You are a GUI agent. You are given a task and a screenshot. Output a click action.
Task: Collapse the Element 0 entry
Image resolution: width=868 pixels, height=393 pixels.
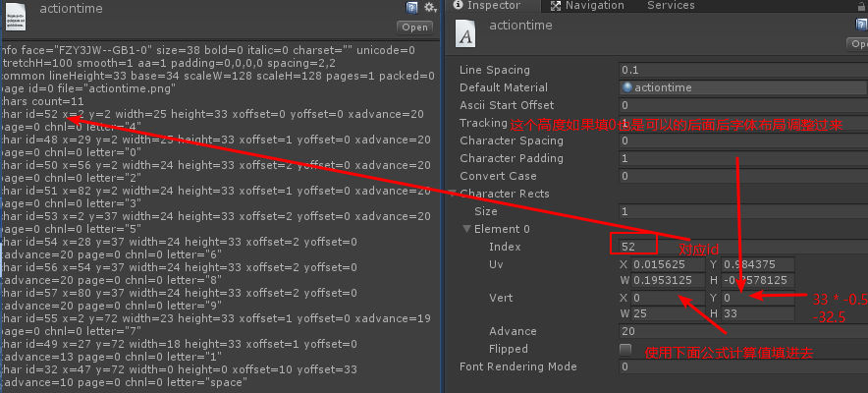[x=467, y=229]
